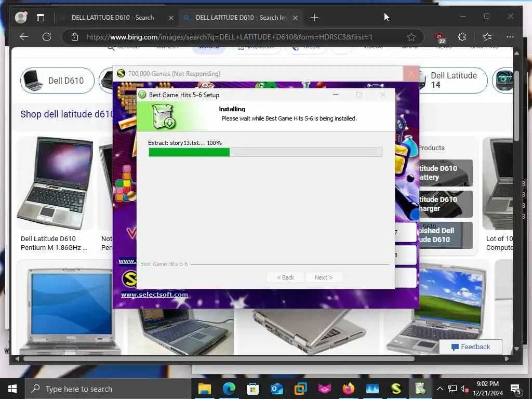The height and width of the screenshot is (399, 532).
Task: Open Latitude D610 battery product card
Action: 445,172
